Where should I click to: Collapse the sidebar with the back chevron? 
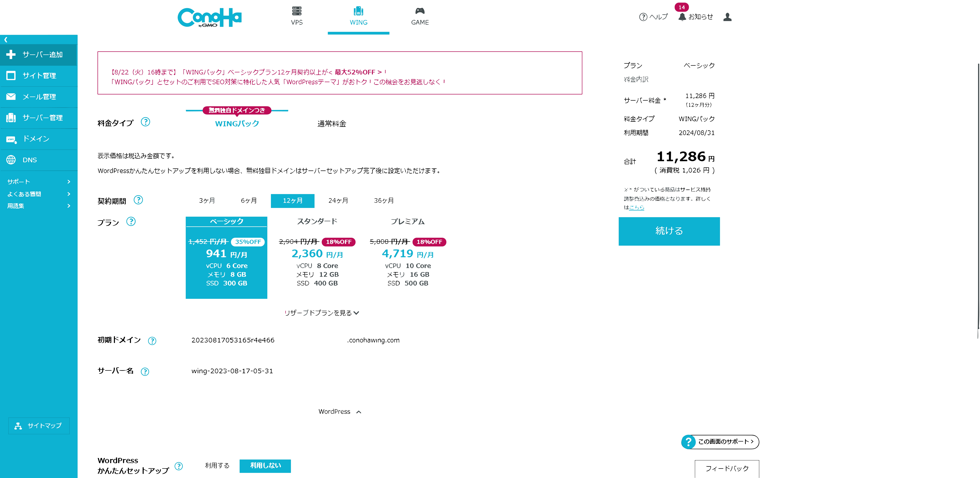pyautogui.click(x=6, y=40)
